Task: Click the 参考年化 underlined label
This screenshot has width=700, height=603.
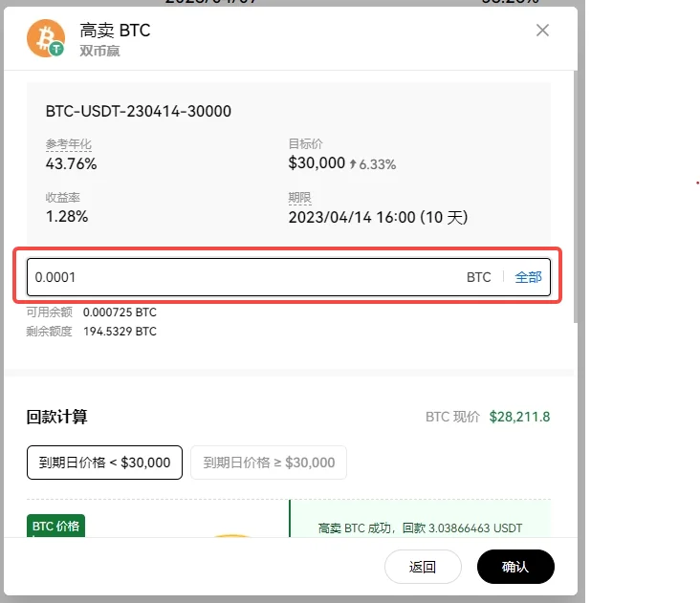Action: tap(68, 144)
